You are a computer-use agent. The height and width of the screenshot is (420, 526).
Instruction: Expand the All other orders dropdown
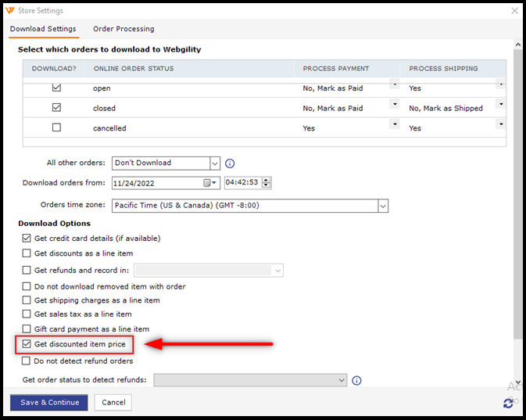pyautogui.click(x=215, y=163)
